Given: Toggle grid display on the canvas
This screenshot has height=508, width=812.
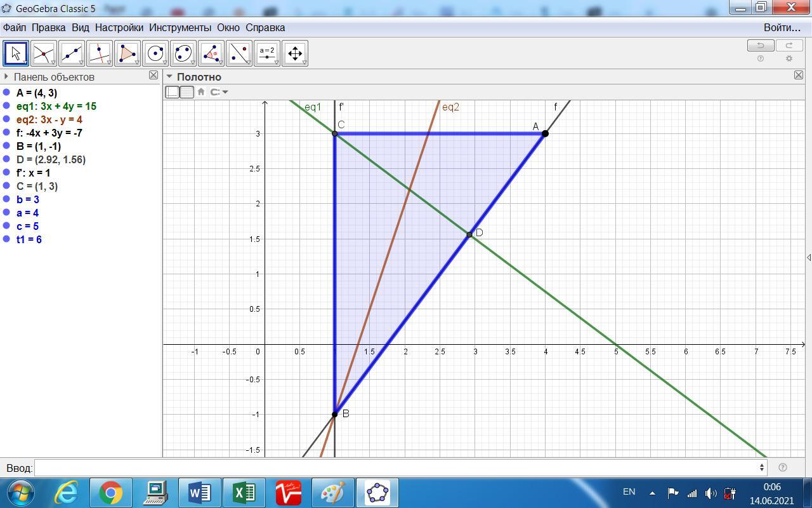Looking at the screenshot, I should (x=187, y=91).
